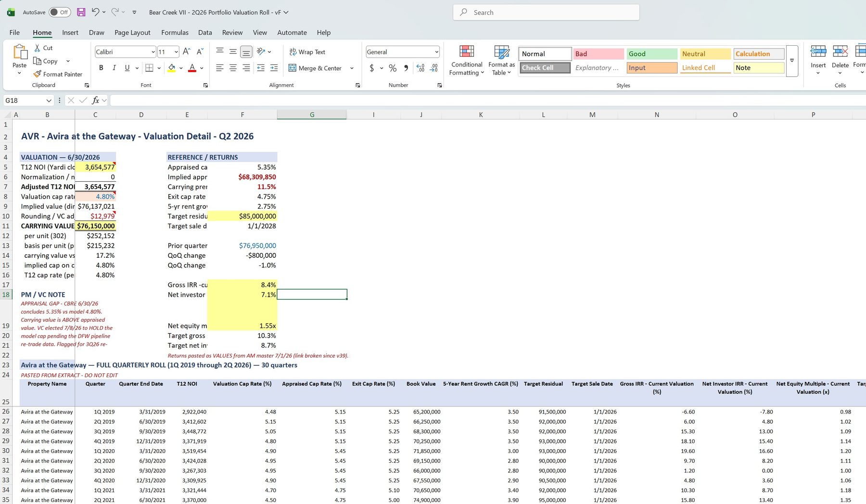Decrease decimal places

coord(433,68)
